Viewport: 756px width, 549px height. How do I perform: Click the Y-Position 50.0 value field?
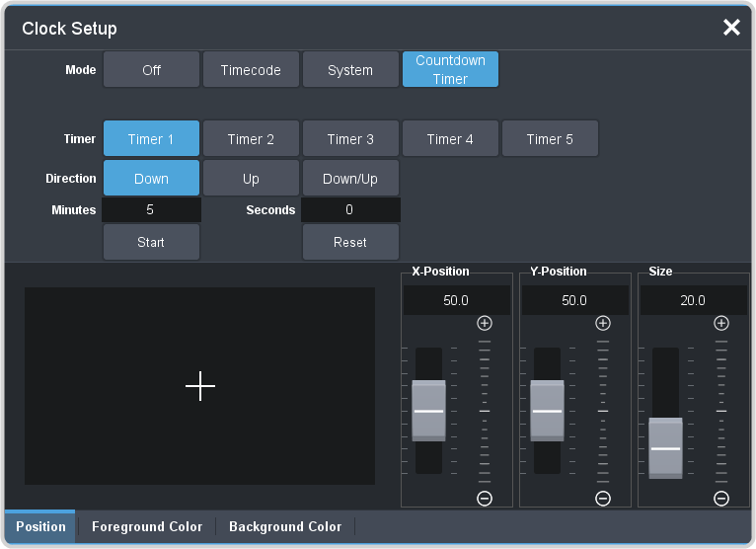coord(575,300)
